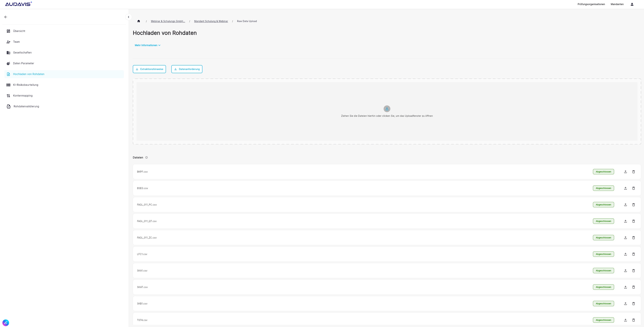Go to Kontenmapping page
644x327 pixels.
pyautogui.click(x=23, y=96)
